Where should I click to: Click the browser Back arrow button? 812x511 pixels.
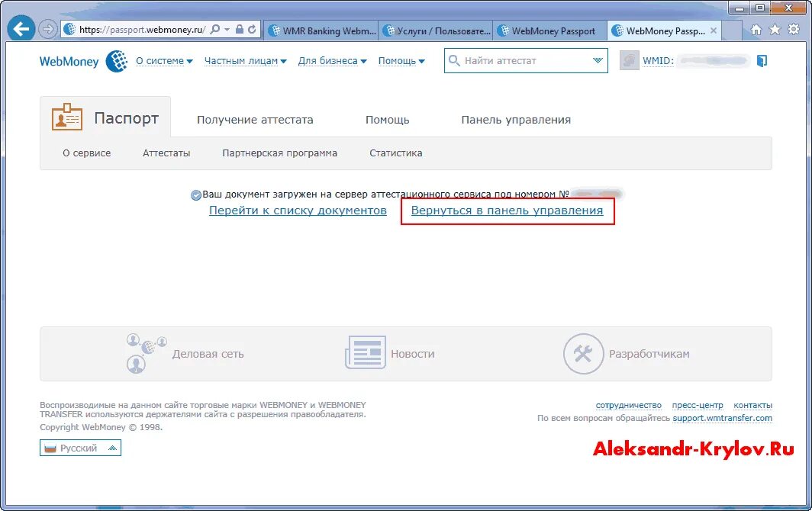[x=21, y=29]
